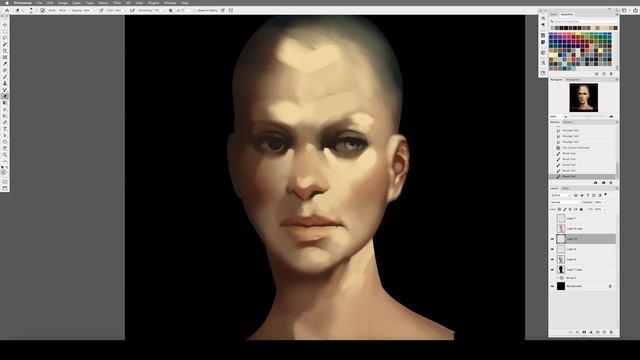The height and width of the screenshot is (360, 640).
Task: Click delete swatch trash icon
Action: point(611,74)
